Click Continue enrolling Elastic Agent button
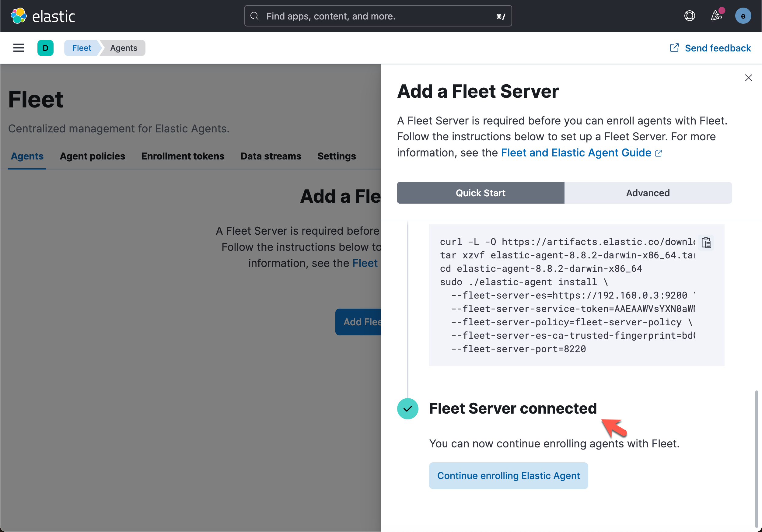Image resolution: width=762 pixels, height=532 pixels. coord(508,476)
